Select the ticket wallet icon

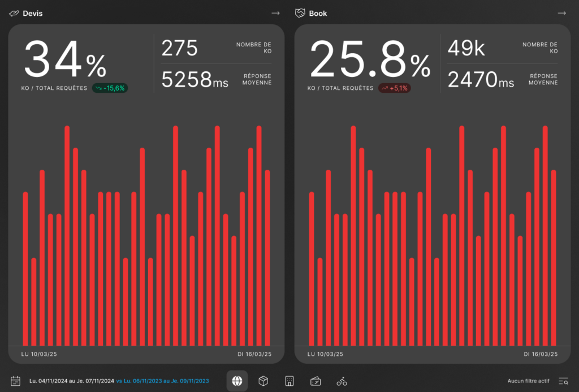pyautogui.click(x=316, y=381)
